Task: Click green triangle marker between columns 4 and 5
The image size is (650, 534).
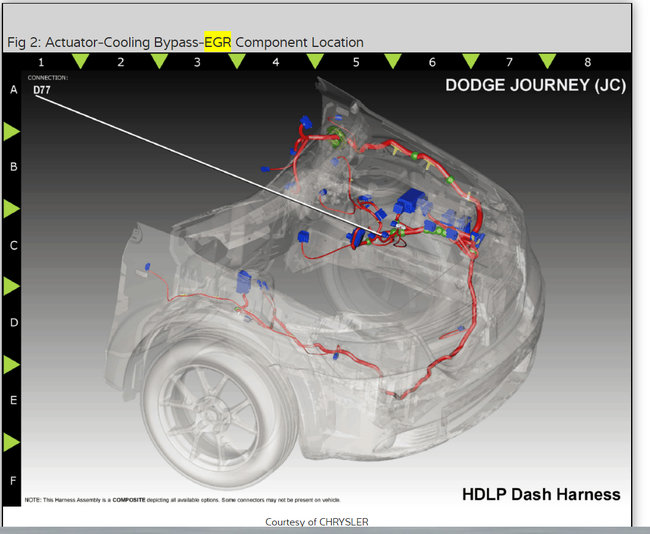Action: coord(315,61)
